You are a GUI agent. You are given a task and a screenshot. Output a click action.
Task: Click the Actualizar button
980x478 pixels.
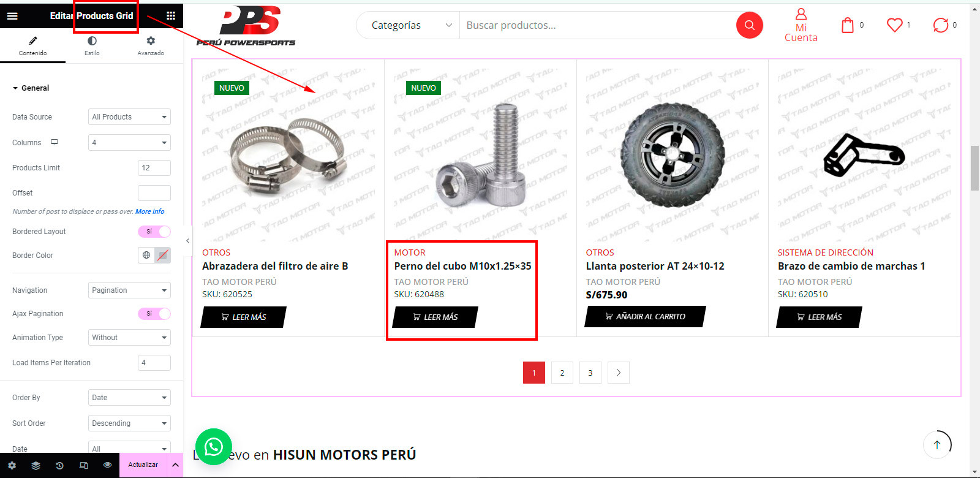point(143,465)
